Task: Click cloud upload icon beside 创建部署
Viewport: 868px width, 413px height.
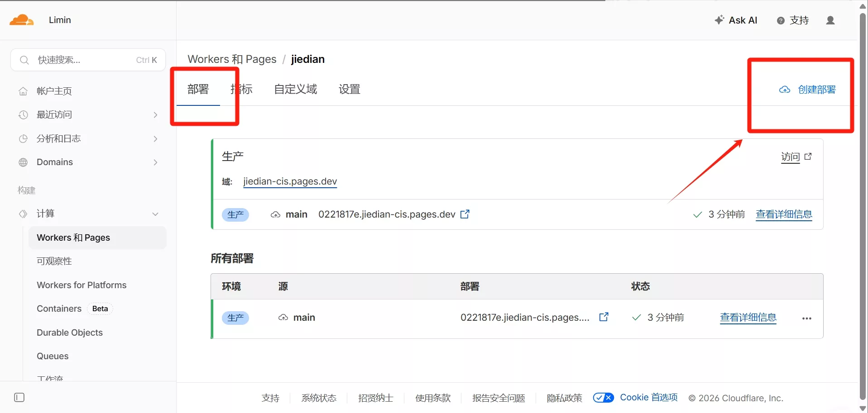Action: [x=785, y=90]
